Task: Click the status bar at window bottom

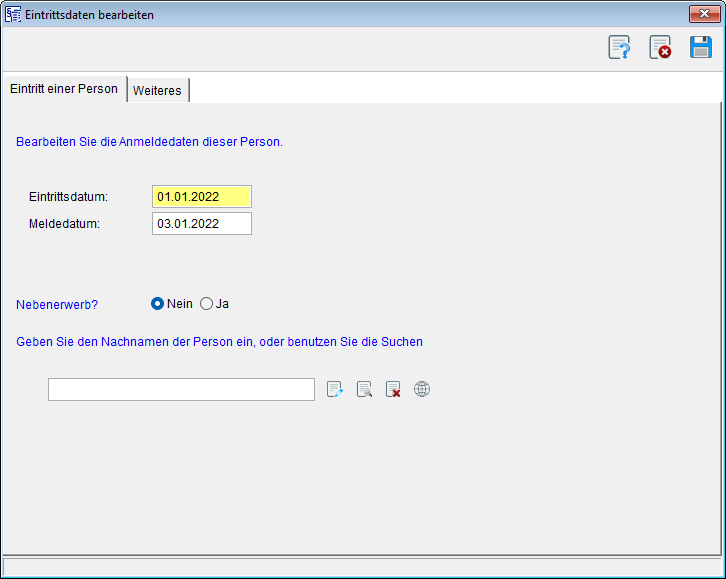Action: point(362,567)
